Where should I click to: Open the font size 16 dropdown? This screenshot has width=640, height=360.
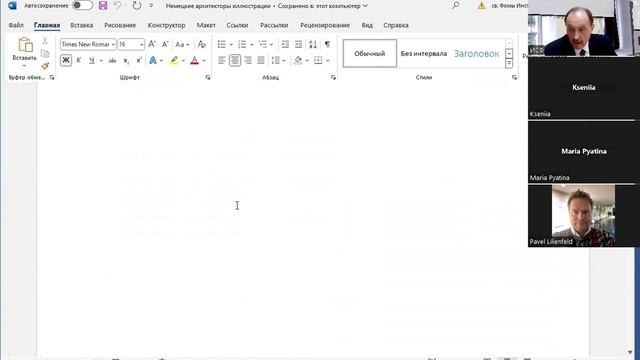pos(141,44)
